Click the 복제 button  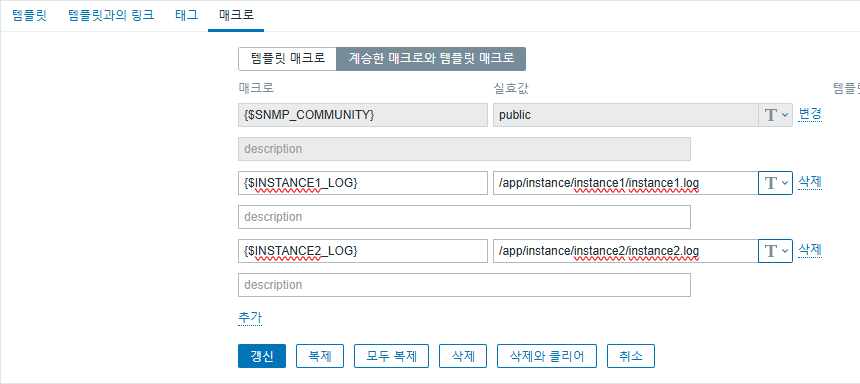[320, 356]
